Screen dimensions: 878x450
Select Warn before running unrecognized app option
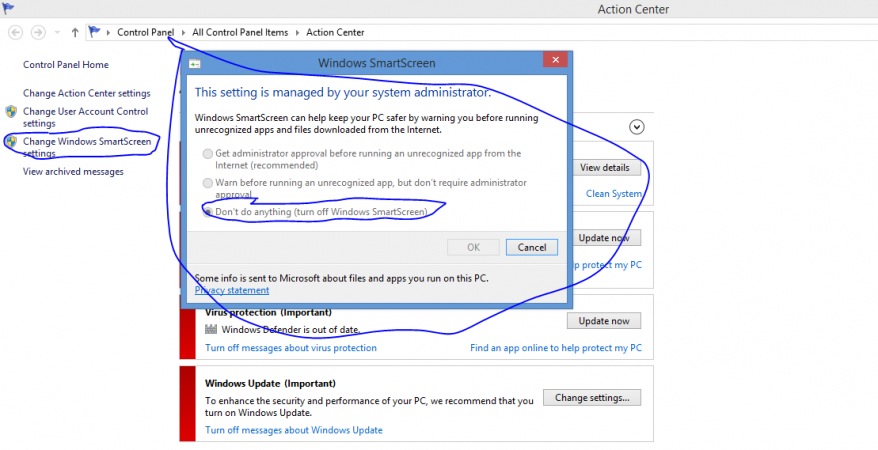coord(208,182)
